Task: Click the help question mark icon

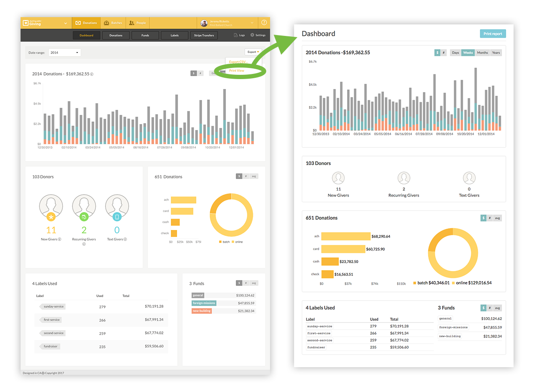Action: pyautogui.click(x=264, y=23)
